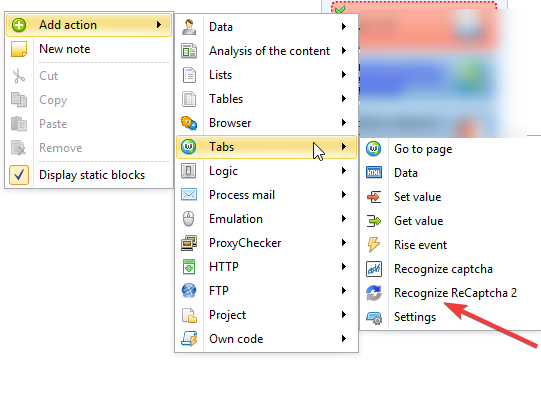The image size is (541, 394).
Task: Choose Rise event menu entry
Action: click(x=420, y=245)
